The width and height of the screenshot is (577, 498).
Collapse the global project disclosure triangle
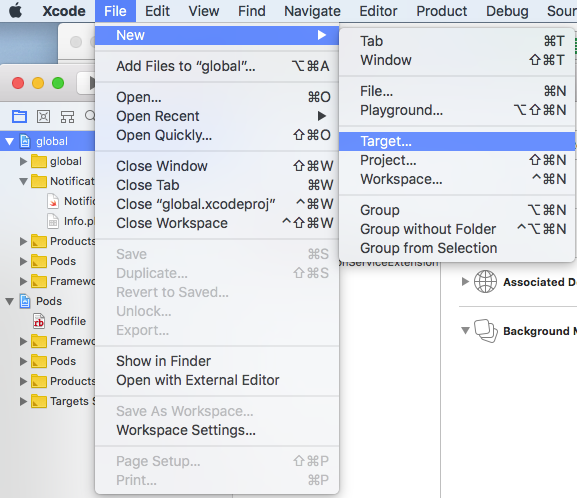point(10,141)
